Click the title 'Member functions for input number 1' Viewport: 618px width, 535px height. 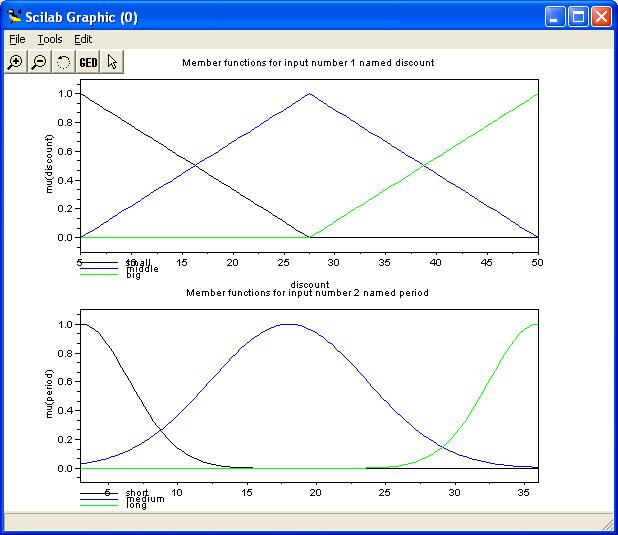308,63
